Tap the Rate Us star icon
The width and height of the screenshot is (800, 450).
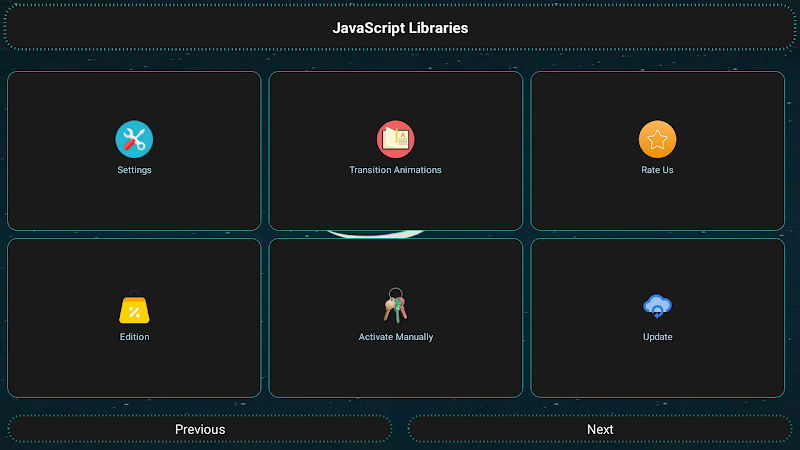pyautogui.click(x=657, y=139)
